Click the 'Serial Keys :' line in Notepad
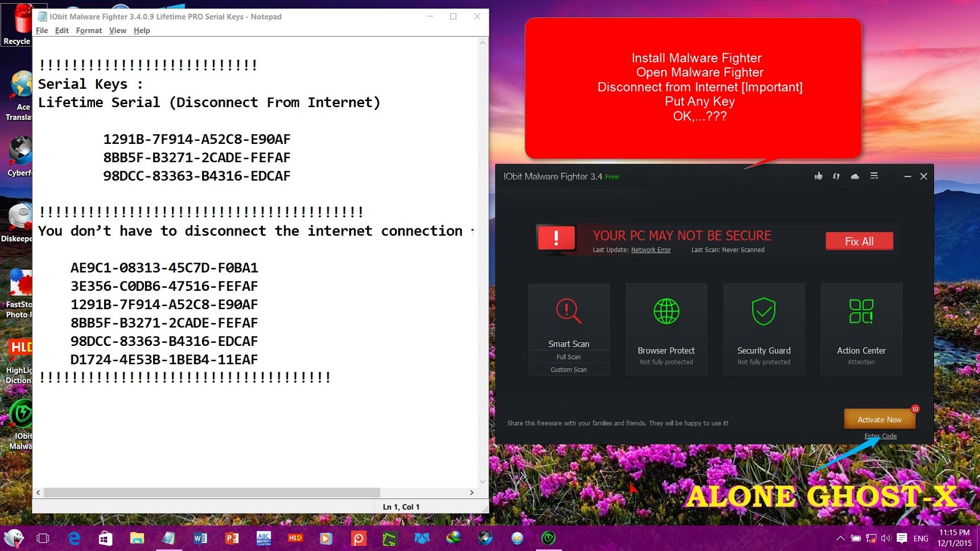Viewport: 980px width, 551px height. (x=90, y=84)
